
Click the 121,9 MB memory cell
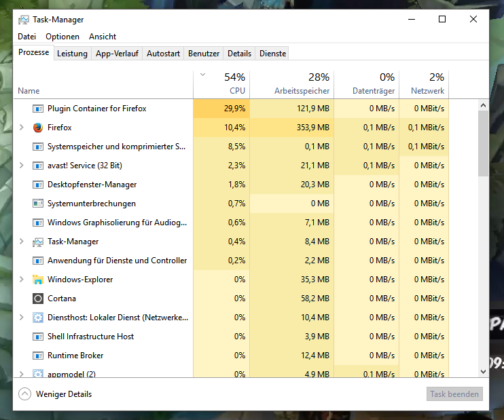pyautogui.click(x=292, y=109)
